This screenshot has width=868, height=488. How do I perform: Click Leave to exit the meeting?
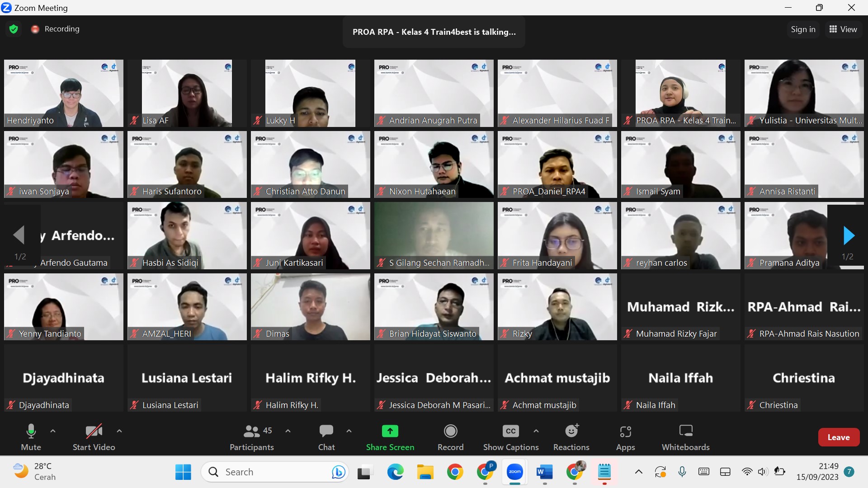838,437
